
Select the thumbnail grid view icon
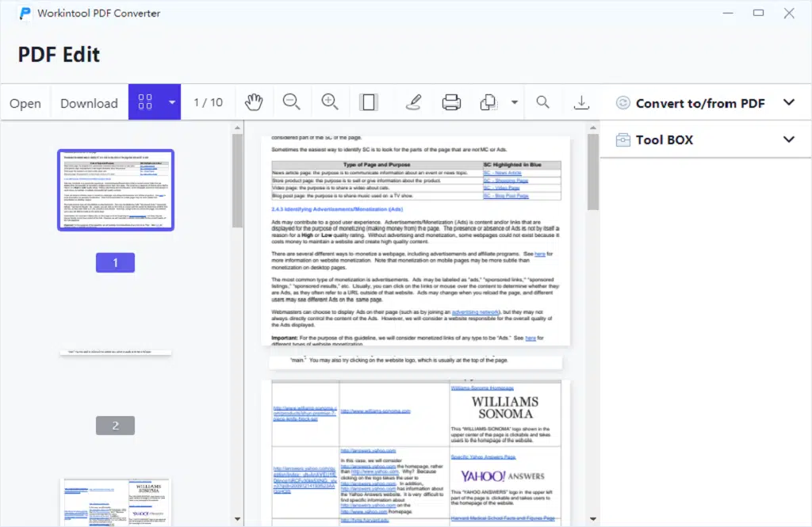[145, 101]
